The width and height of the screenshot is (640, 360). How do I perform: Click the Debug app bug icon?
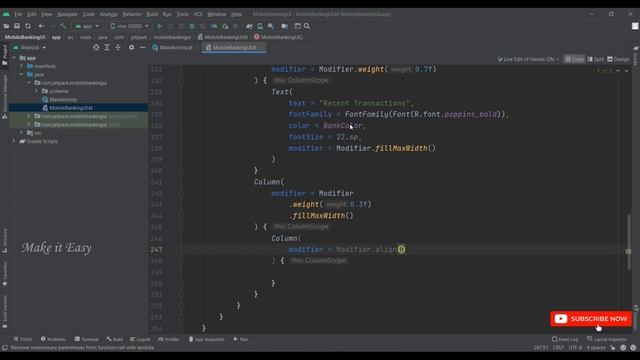pyautogui.click(x=192, y=26)
